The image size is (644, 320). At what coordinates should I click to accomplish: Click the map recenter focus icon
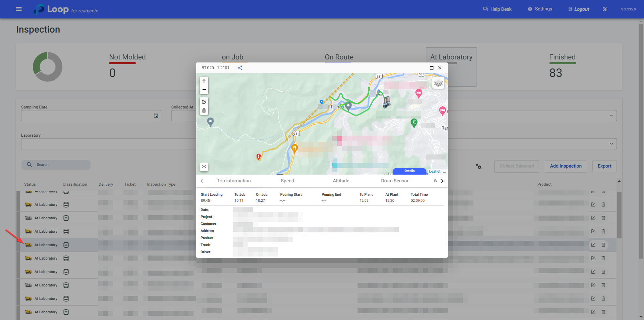(204, 167)
